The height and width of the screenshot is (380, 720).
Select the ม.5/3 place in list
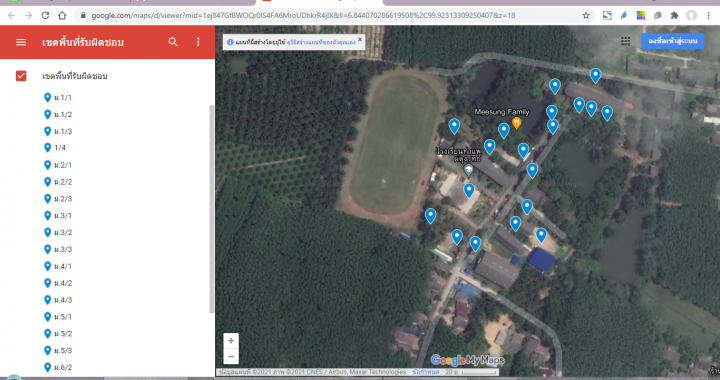pyautogui.click(x=63, y=350)
